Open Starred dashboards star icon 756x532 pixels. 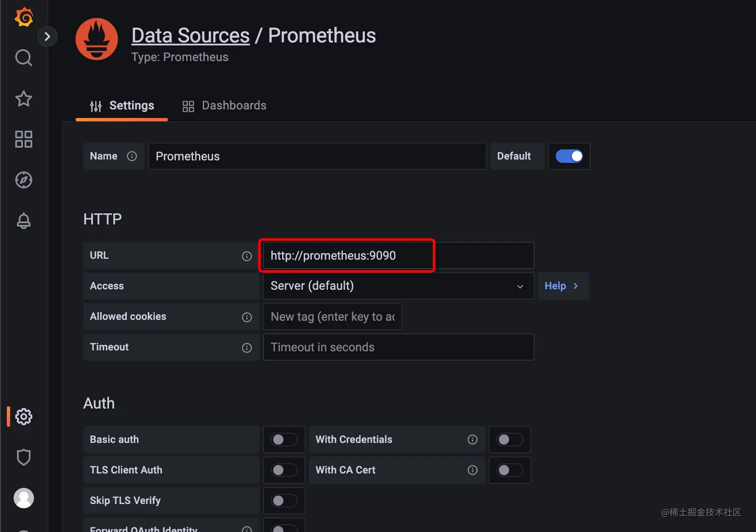point(23,98)
